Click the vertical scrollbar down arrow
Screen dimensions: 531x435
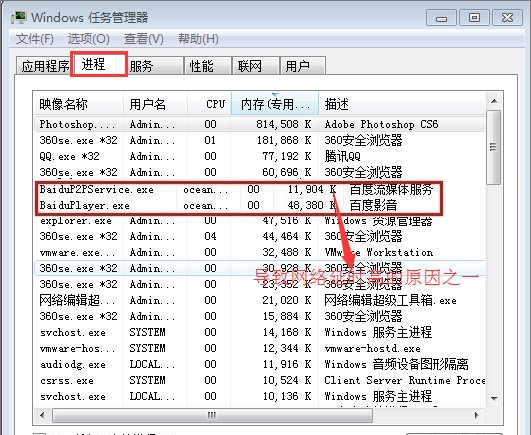coord(494,398)
